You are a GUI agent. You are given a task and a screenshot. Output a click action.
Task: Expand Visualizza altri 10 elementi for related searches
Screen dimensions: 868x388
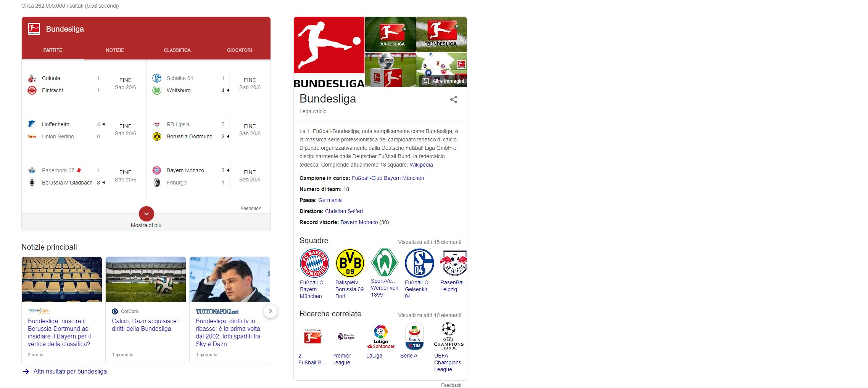pyautogui.click(x=430, y=315)
